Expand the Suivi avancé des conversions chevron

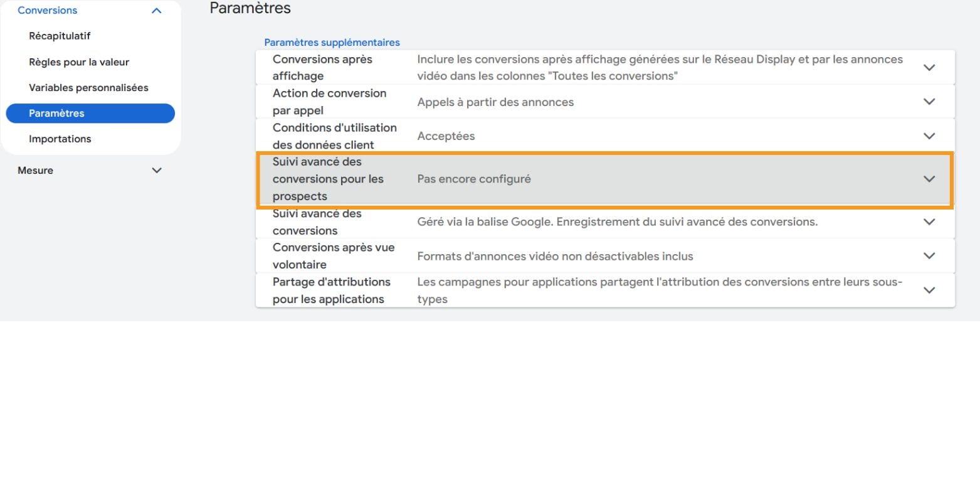(x=929, y=222)
